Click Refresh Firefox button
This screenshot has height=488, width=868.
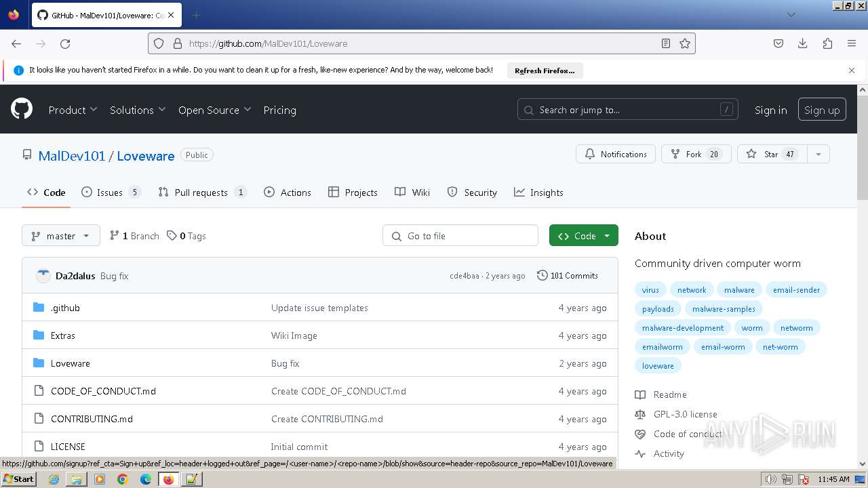pyautogui.click(x=545, y=70)
